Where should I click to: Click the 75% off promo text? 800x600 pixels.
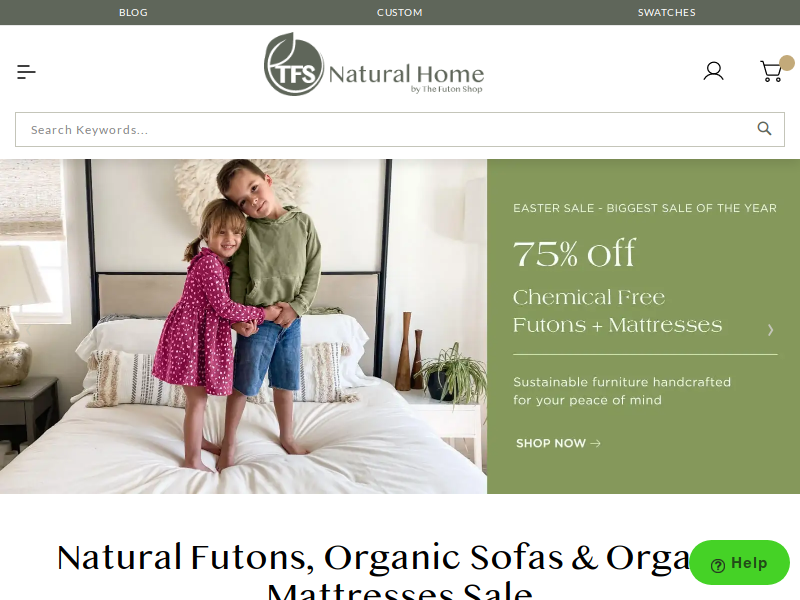point(574,253)
